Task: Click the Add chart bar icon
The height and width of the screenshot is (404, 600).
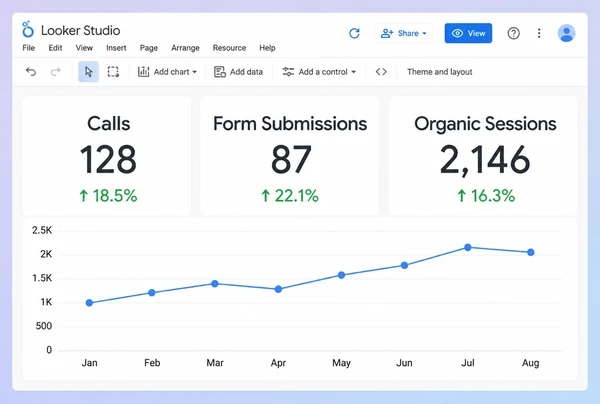Action: tap(143, 72)
